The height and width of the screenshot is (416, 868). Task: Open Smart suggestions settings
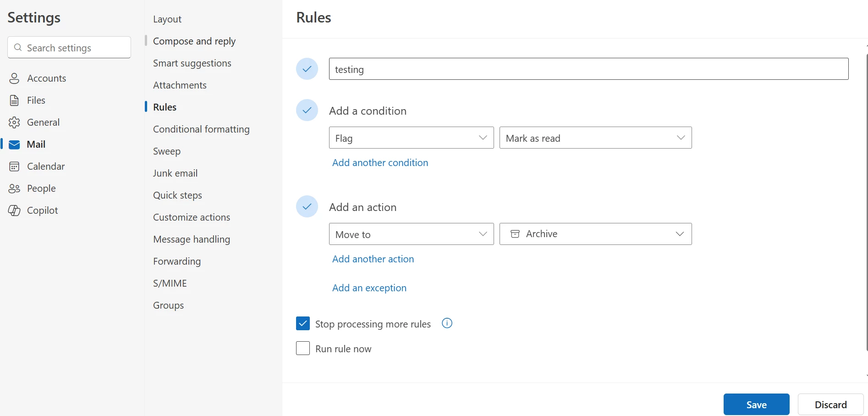(x=192, y=63)
